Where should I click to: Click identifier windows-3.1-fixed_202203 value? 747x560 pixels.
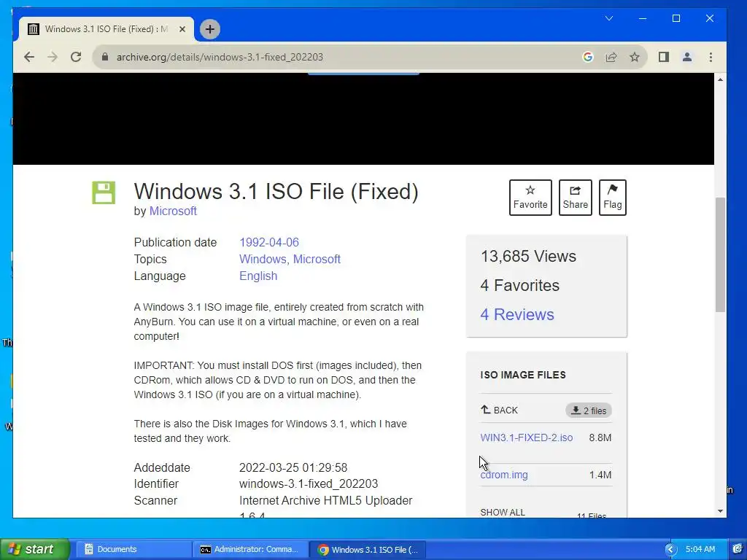[x=309, y=484]
